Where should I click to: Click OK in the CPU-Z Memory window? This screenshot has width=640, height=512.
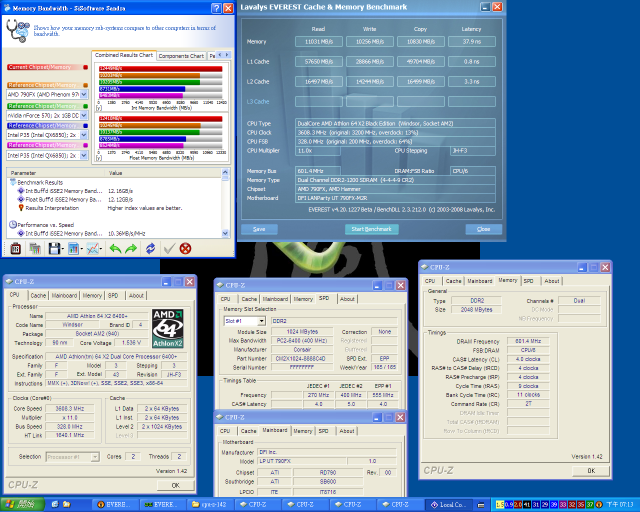coord(591,471)
